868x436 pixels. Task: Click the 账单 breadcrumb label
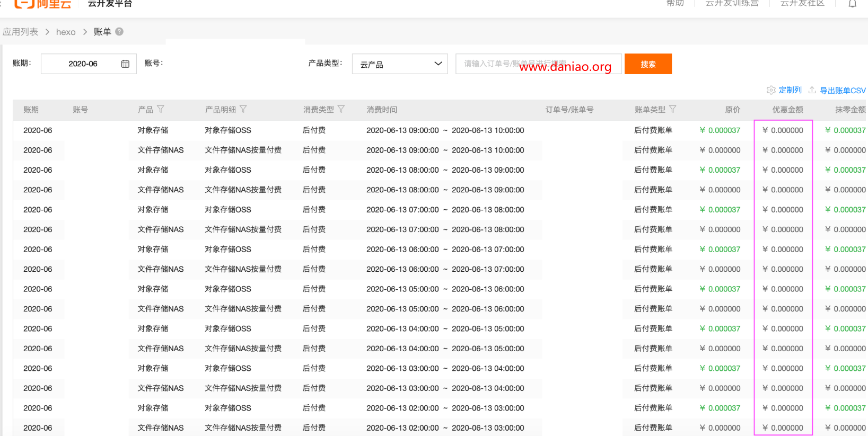102,32
